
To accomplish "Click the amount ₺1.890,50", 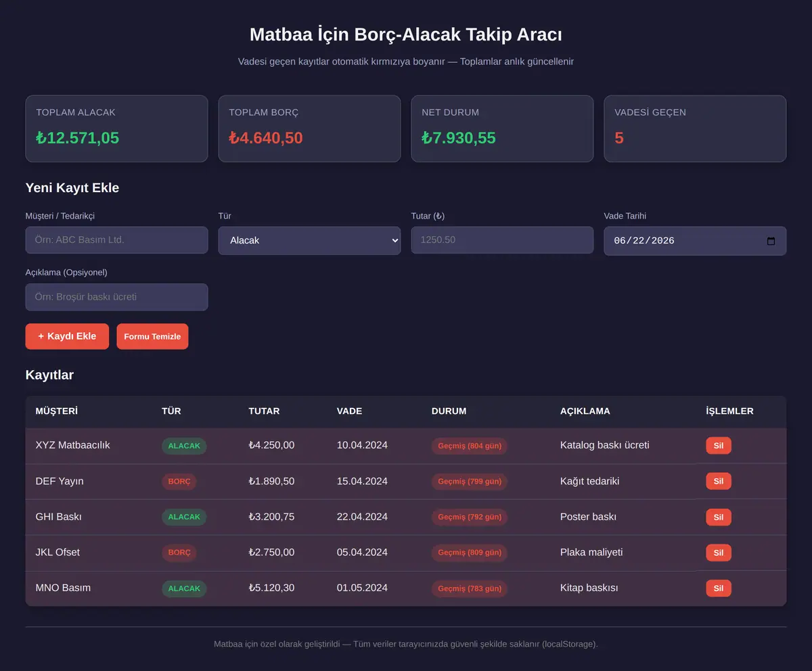I will pyautogui.click(x=271, y=481).
